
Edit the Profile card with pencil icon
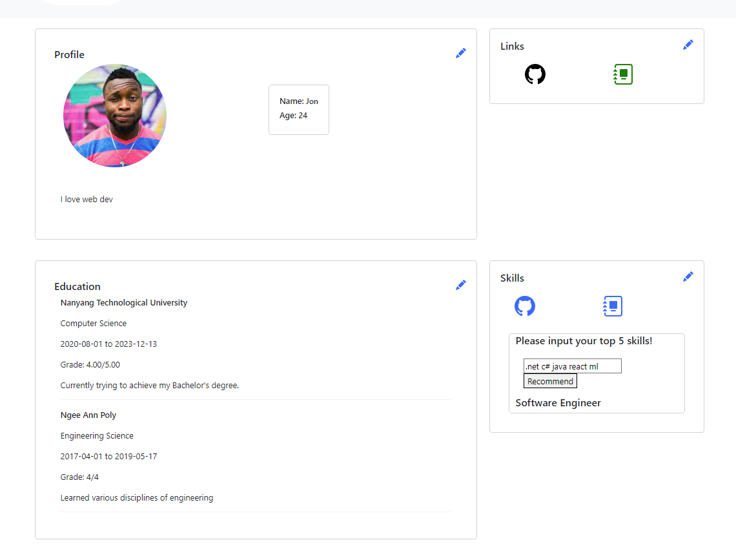tap(460, 53)
